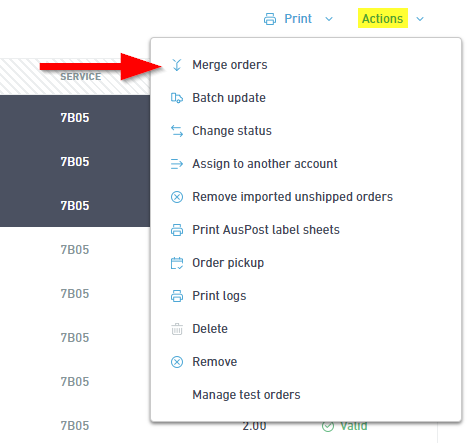Click the Order pickup calendar icon
Screen dimensions: 468x443
pos(177,263)
